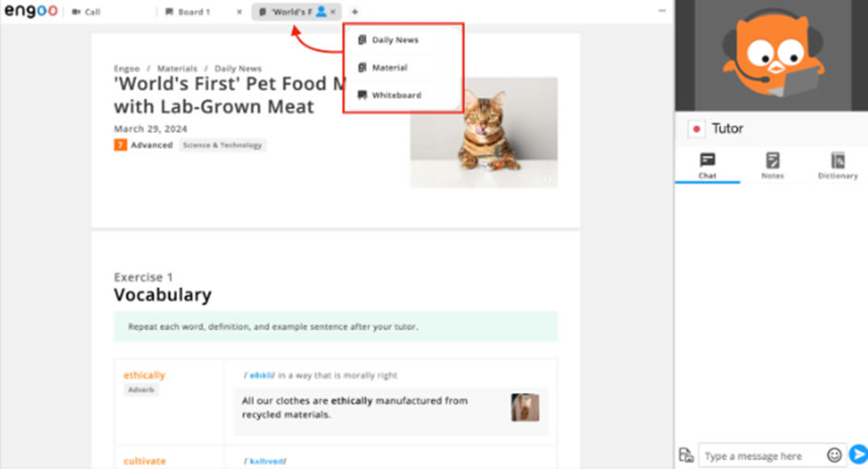This screenshot has width=868, height=469.
Task: Click the translate icon beside message box
Action: tap(686, 455)
